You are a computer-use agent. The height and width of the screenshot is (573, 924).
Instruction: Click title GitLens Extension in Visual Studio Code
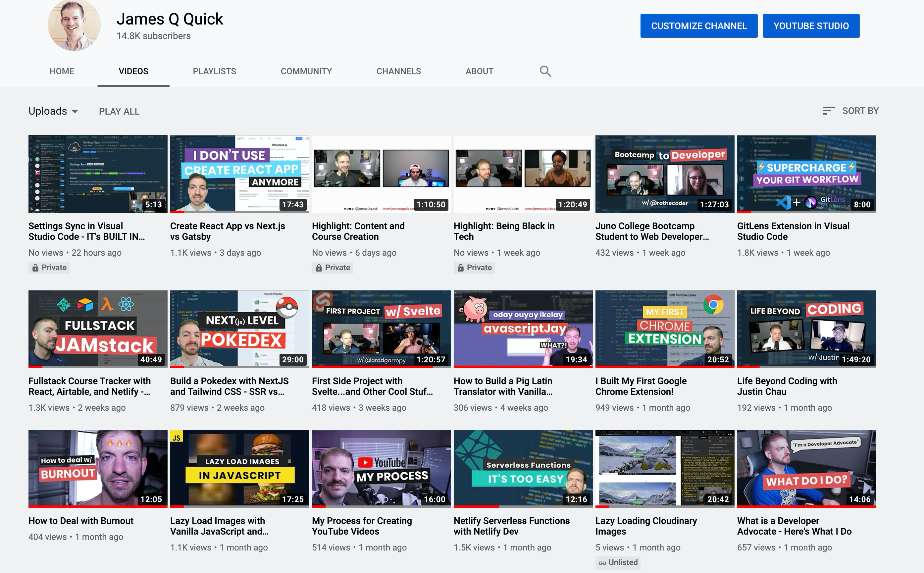click(793, 231)
